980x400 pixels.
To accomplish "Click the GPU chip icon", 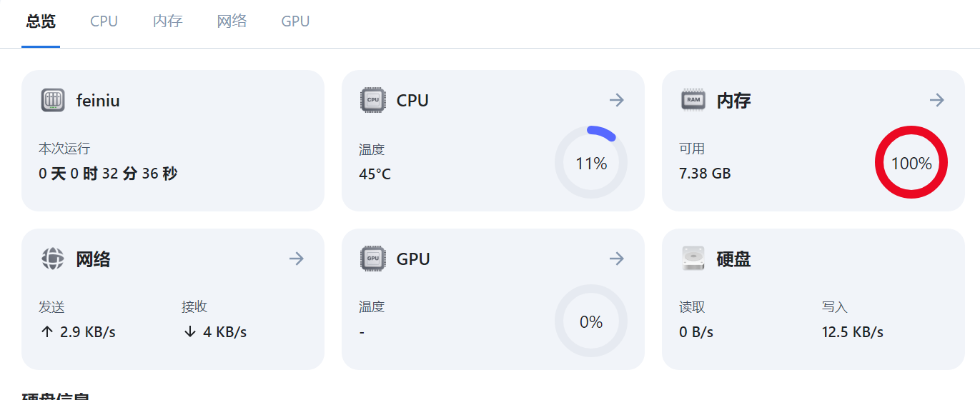I will coord(372,259).
